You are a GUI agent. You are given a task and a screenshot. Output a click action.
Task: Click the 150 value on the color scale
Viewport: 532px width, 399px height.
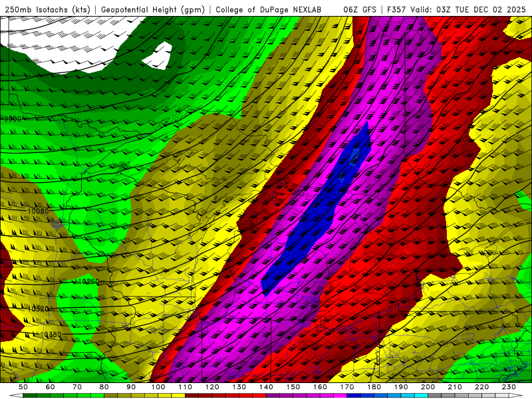click(x=293, y=387)
